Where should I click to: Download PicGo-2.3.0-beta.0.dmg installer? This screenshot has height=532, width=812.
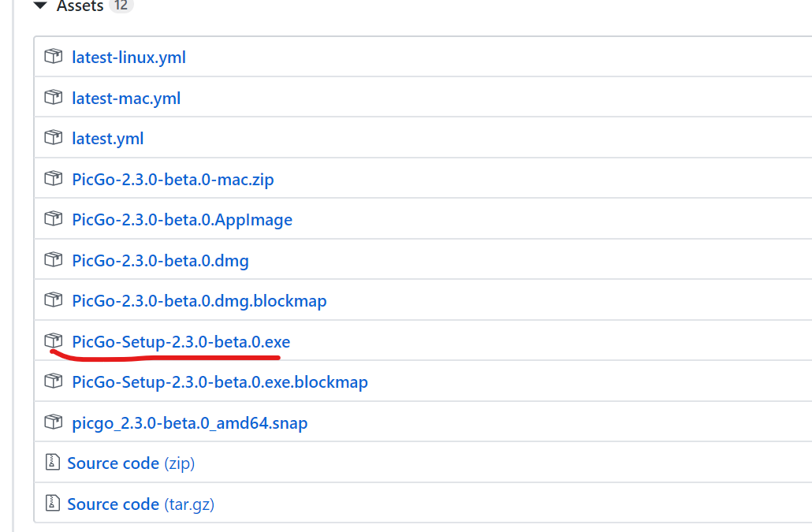click(160, 260)
